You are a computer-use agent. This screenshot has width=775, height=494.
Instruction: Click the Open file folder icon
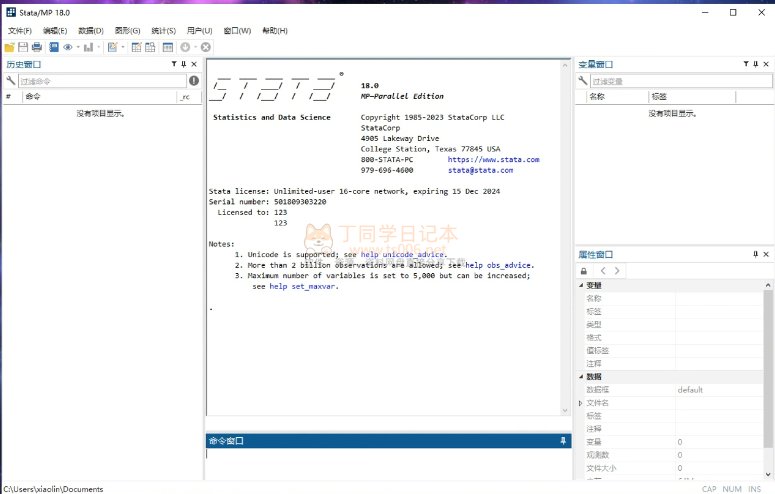pyautogui.click(x=10, y=47)
